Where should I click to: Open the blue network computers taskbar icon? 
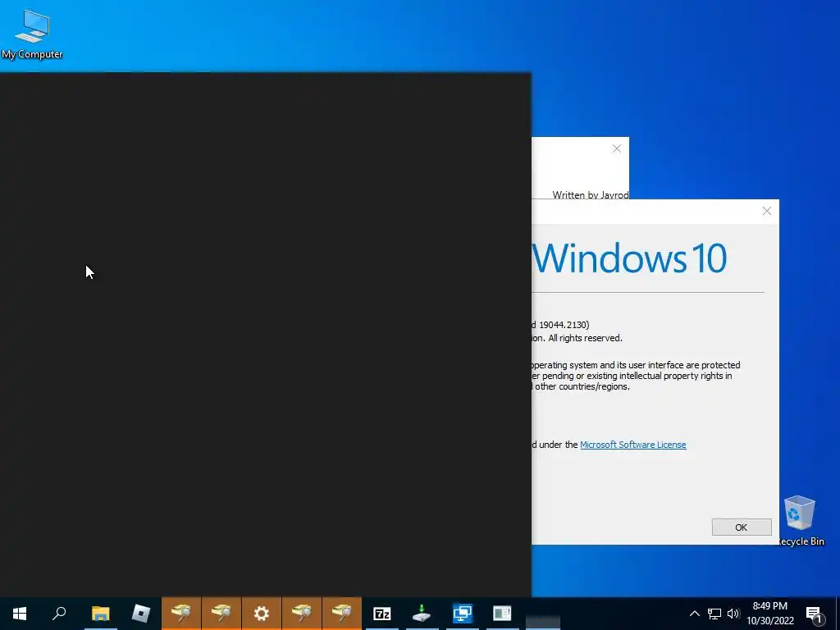(463, 614)
